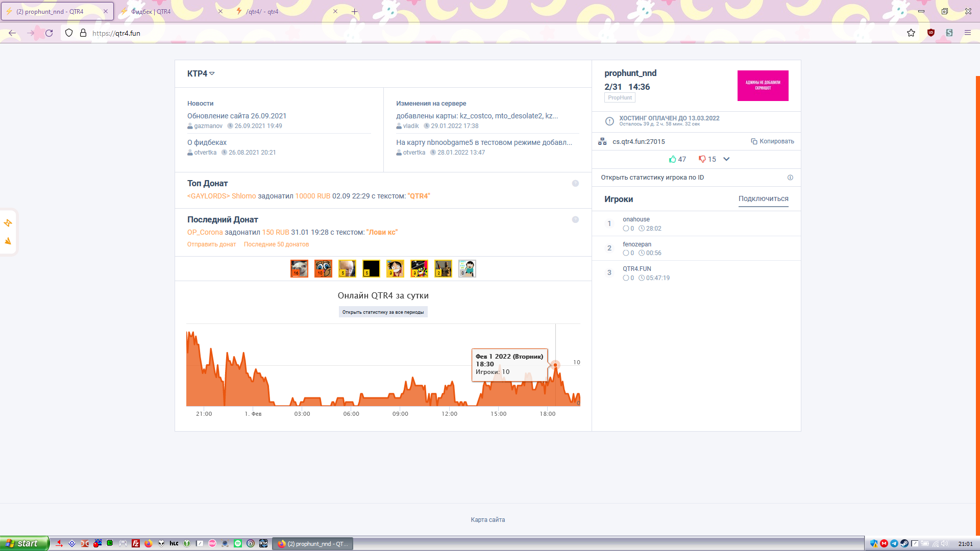Open Последние 50 донатов link

(x=276, y=244)
